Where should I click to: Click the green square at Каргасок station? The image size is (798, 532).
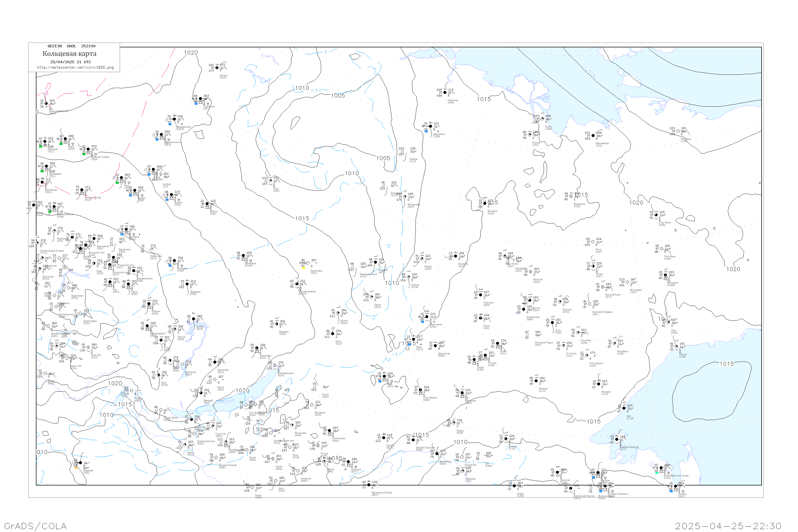(40, 146)
